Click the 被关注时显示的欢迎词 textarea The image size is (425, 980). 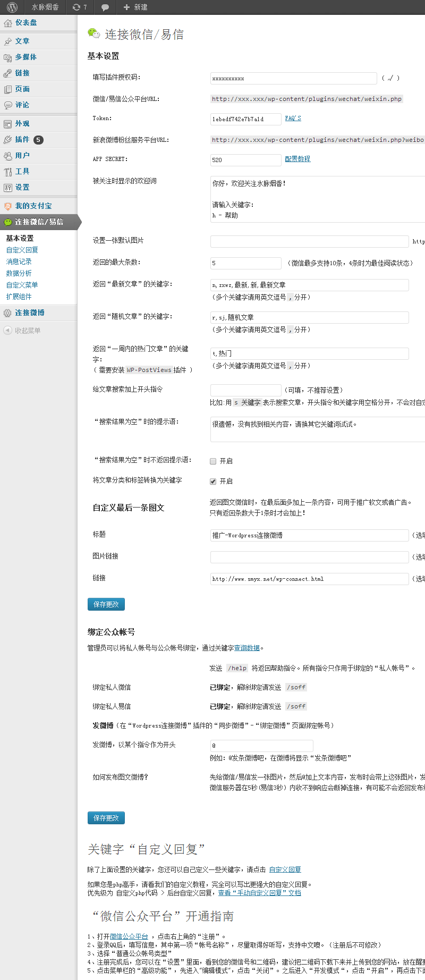(x=318, y=199)
